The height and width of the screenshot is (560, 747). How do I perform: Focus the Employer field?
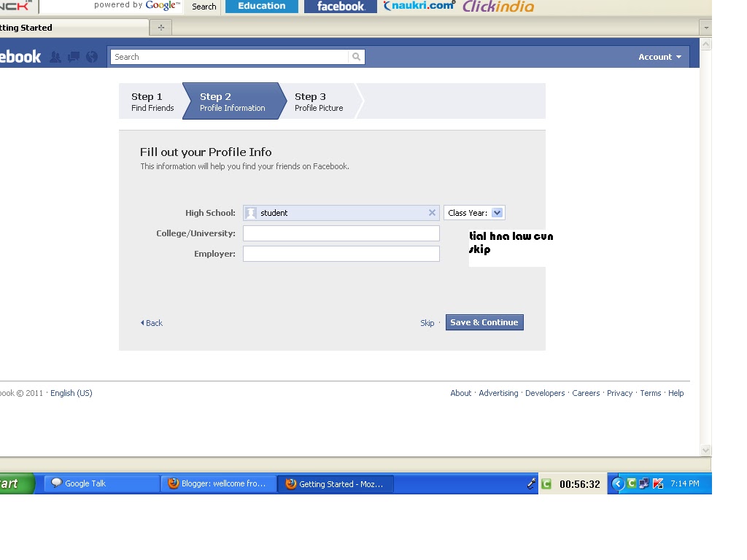coord(341,254)
